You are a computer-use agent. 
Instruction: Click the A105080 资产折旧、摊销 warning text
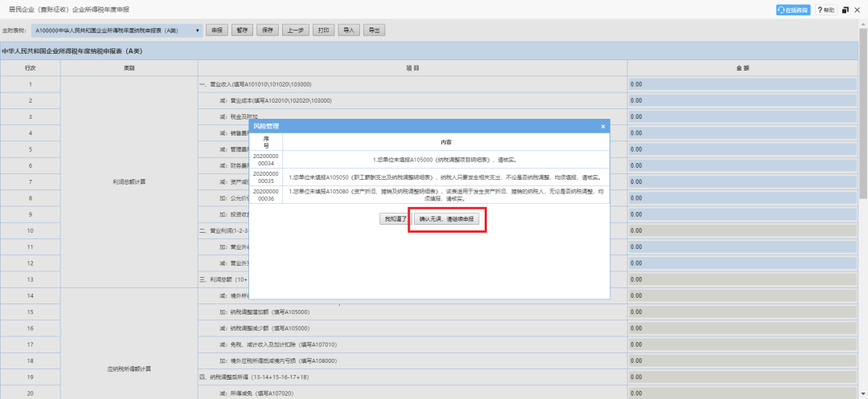tap(445, 195)
